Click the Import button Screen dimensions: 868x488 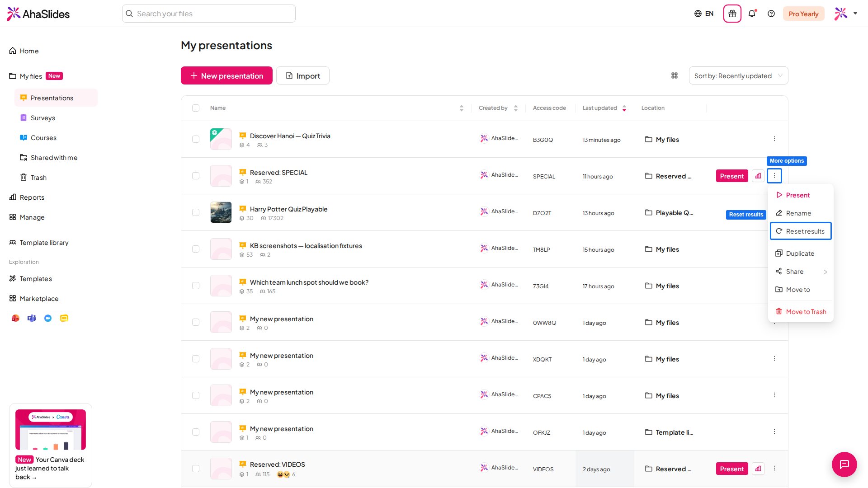pyautogui.click(x=303, y=75)
